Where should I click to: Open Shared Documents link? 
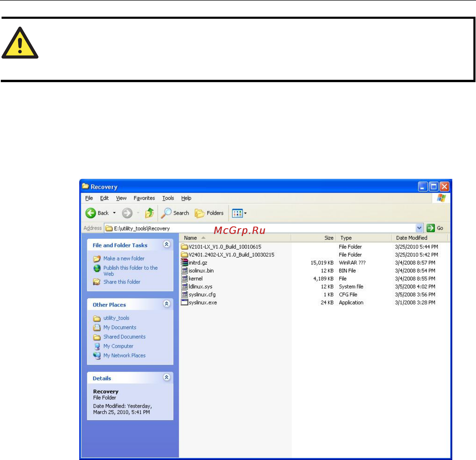(x=124, y=337)
